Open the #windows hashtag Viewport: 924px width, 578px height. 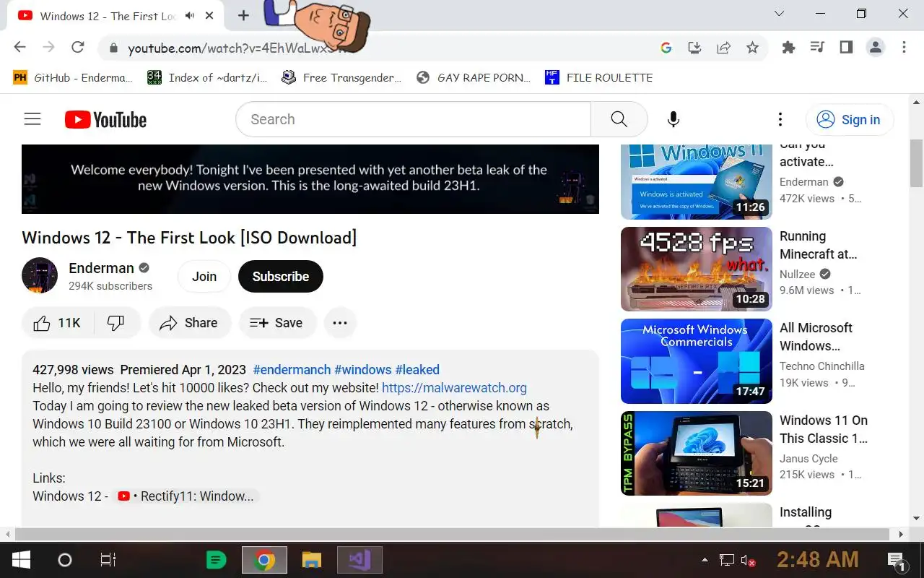tap(362, 369)
